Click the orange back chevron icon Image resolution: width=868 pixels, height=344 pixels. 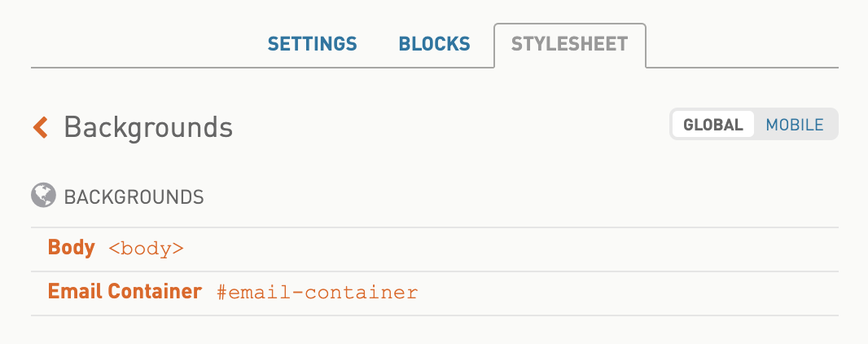[41, 127]
